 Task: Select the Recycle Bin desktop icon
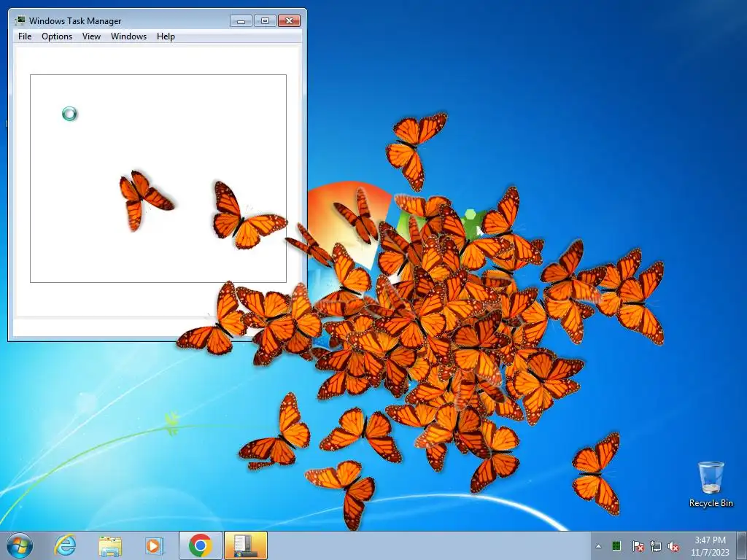(711, 484)
